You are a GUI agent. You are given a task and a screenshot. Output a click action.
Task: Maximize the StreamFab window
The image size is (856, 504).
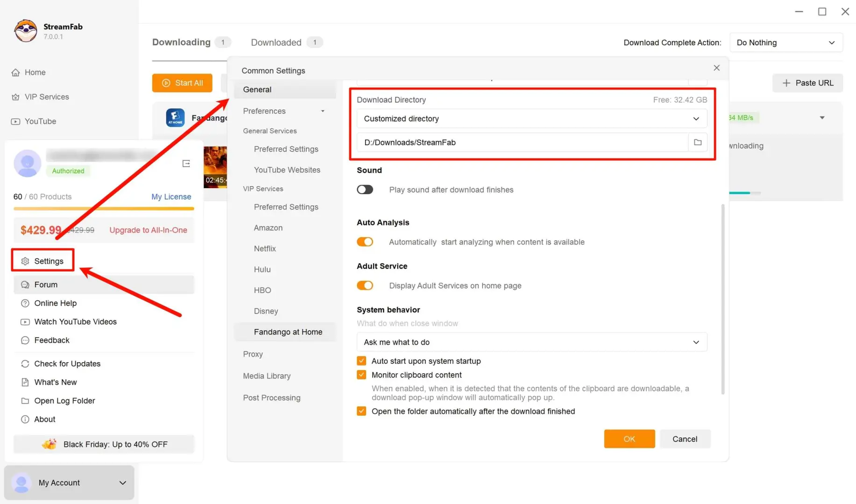(x=822, y=12)
